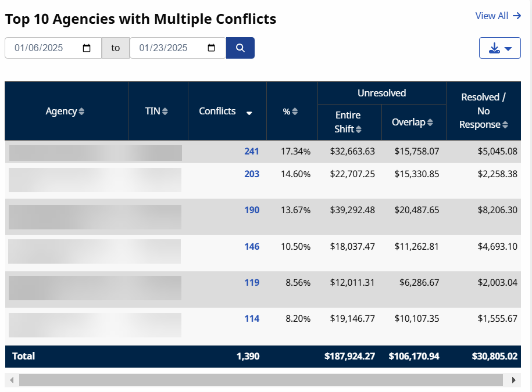The width and height of the screenshot is (532, 392).
Task: Click the horizontal scrollbar left arrow
Action: (12, 380)
